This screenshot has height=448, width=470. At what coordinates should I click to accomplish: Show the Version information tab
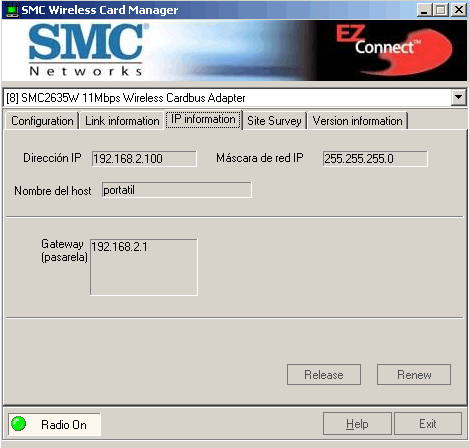pos(357,121)
